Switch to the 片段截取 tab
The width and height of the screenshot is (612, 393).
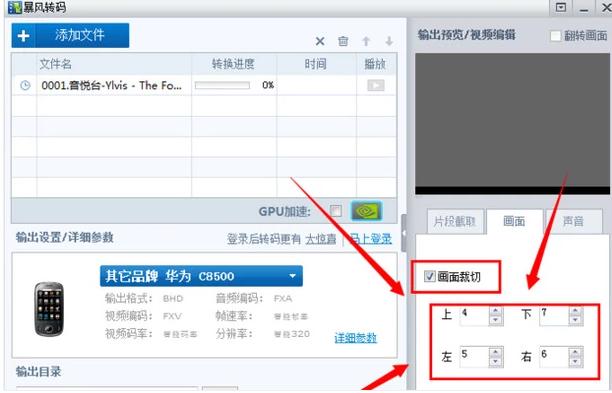pyautogui.click(x=455, y=221)
